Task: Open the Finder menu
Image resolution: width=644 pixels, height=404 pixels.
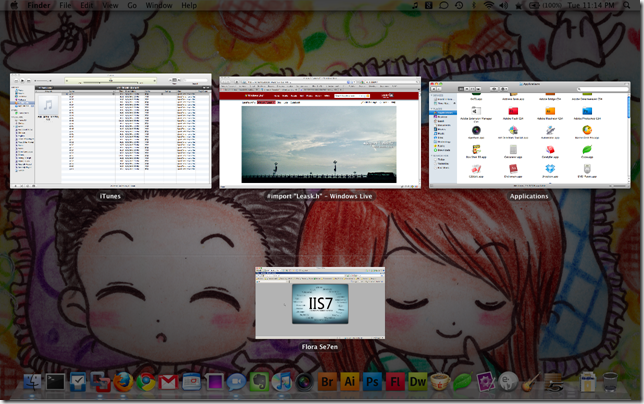Action: (x=39, y=5)
